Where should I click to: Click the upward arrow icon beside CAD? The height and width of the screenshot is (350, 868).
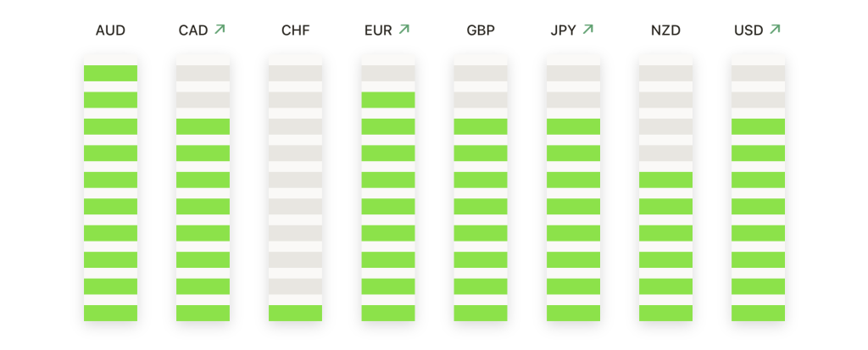220,30
